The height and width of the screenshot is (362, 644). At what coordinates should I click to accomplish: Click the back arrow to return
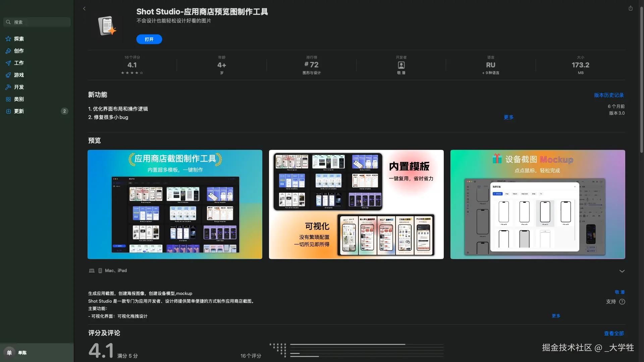tap(84, 9)
